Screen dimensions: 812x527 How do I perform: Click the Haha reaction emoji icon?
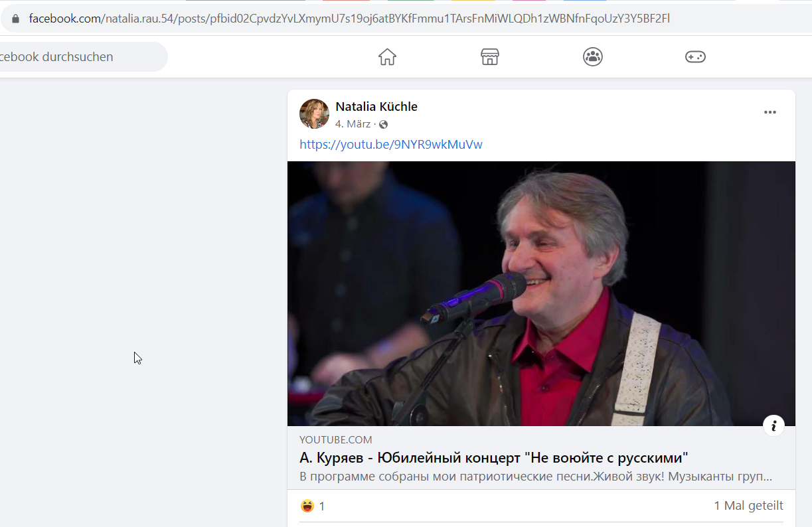(x=307, y=506)
